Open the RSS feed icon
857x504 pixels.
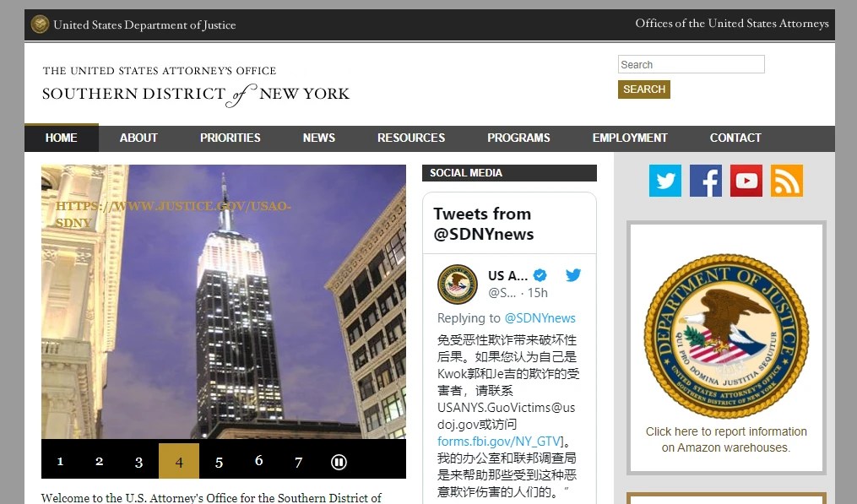(787, 181)
